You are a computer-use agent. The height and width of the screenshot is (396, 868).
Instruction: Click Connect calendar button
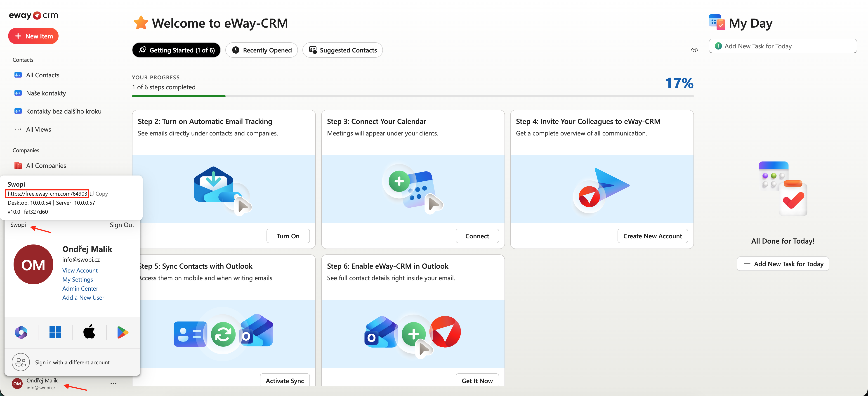(477, 236)
